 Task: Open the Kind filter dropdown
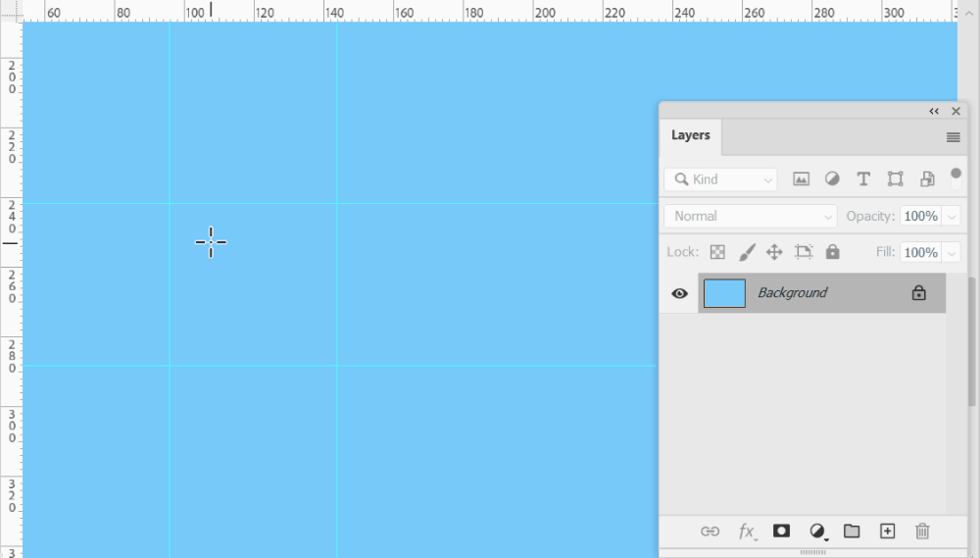coord(720,179)
